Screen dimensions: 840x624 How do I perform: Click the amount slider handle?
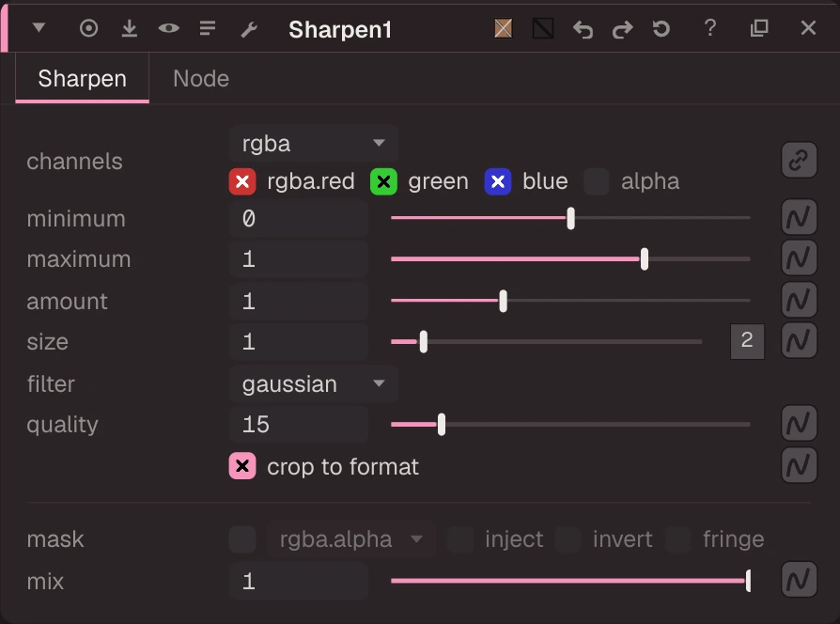[x=503, y=301]
